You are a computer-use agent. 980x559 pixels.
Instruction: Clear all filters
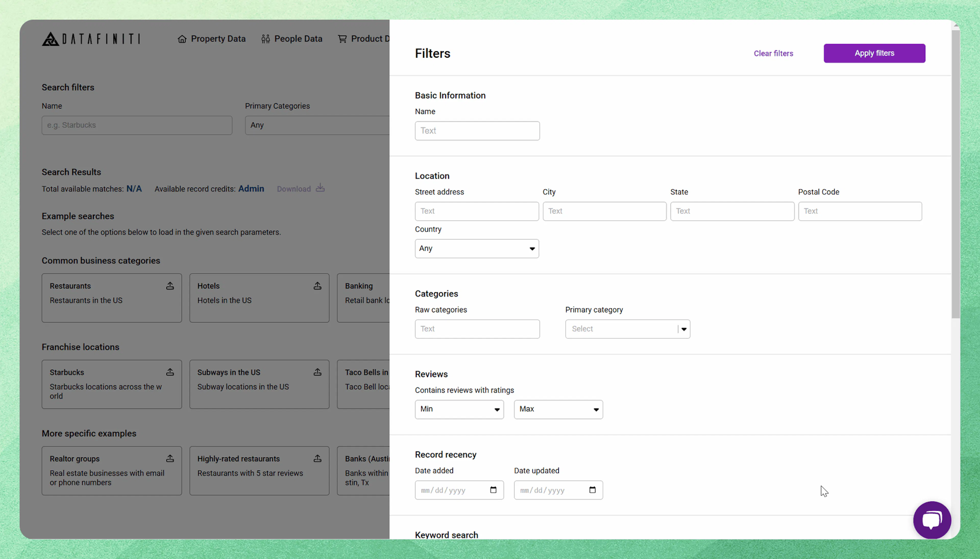(773, 53)
